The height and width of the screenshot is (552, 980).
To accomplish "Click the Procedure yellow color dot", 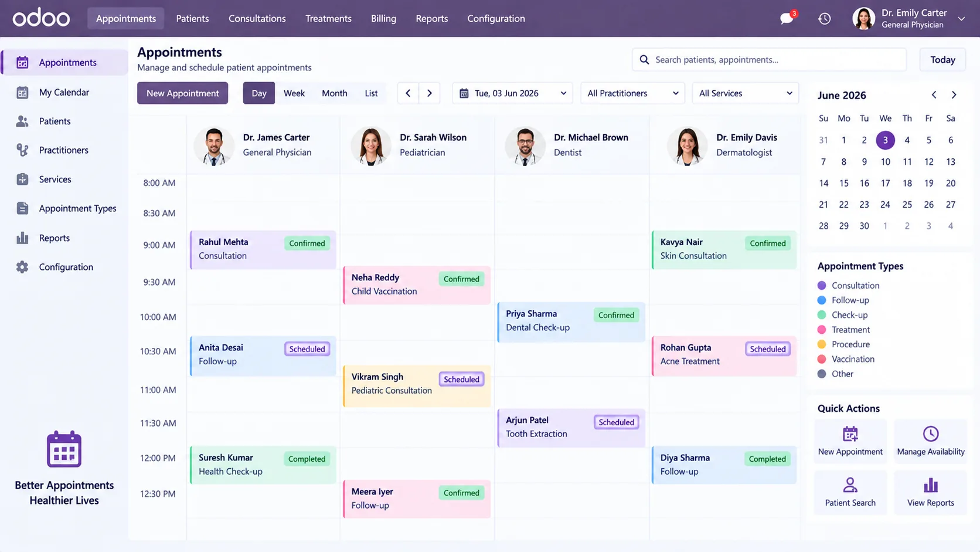I will point(822,344).
